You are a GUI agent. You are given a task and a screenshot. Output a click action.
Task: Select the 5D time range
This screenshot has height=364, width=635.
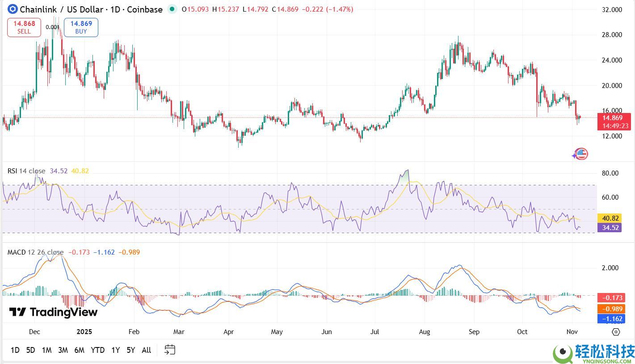click(x=30, y=350)
